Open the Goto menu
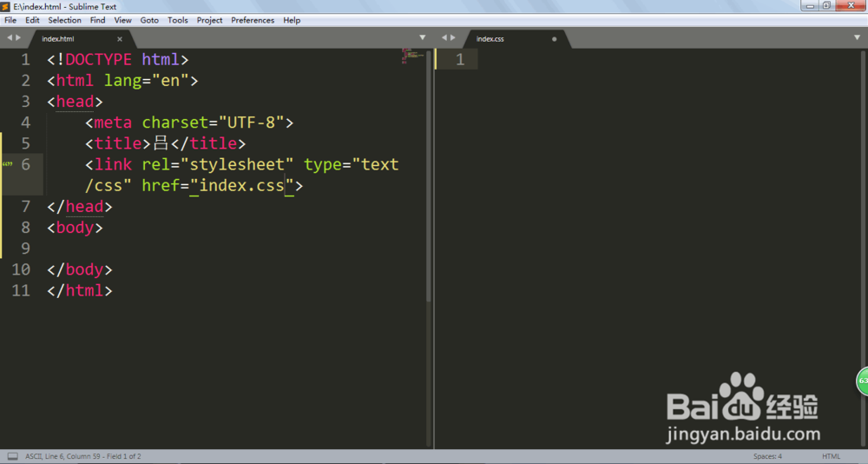868x464 pixels. coord(149,20)
